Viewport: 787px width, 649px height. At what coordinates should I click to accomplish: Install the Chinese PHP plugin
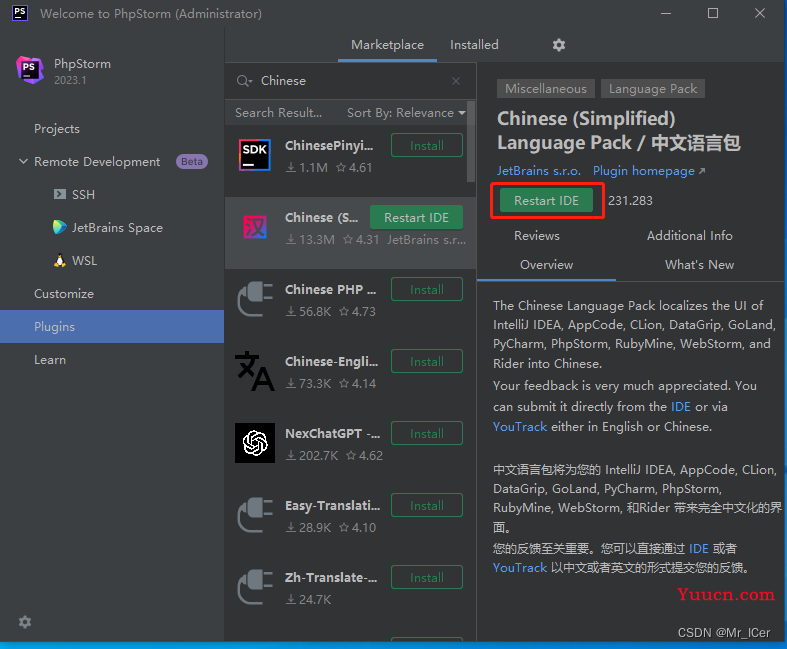pyautogui.click(x=427, y=290)
